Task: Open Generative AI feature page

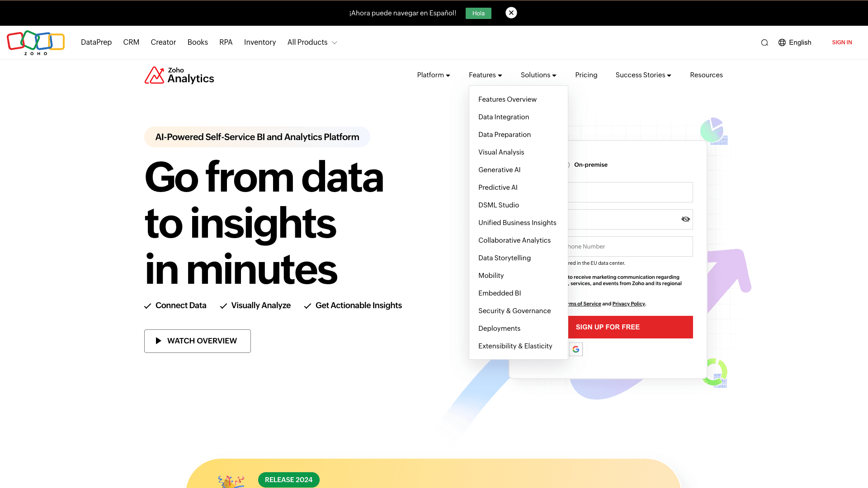Action: pos(500,170)
